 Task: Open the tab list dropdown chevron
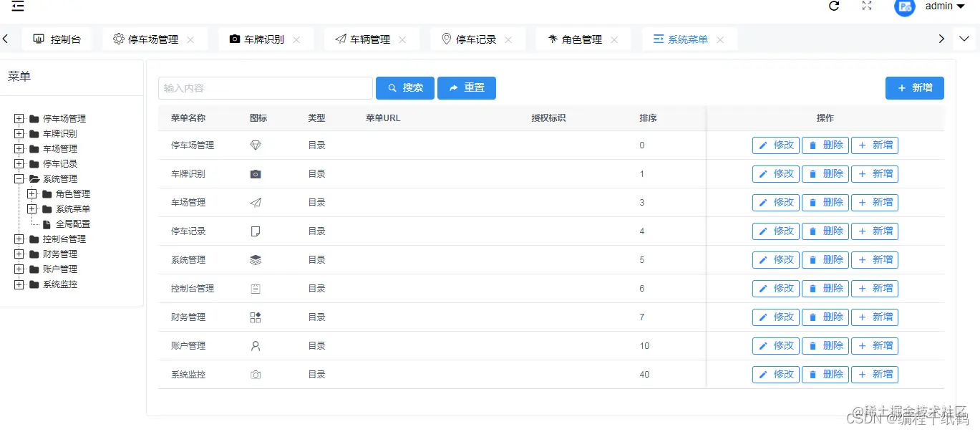(x=964, y=39)
